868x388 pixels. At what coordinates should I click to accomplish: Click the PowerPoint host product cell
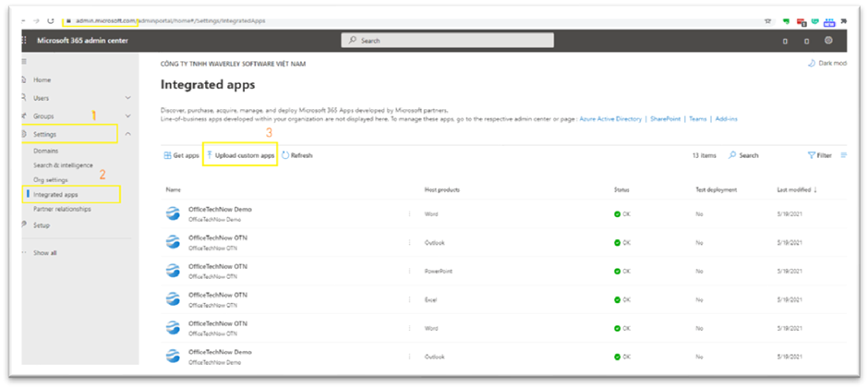click(x=439, y=272)
